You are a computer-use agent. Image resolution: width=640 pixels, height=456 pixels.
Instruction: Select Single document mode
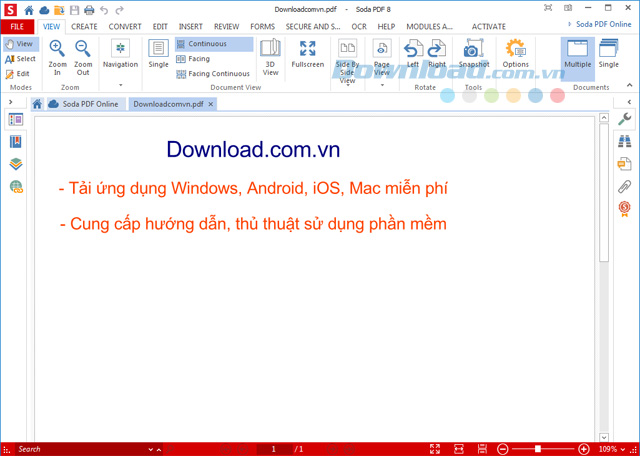(x=609, y=53)
